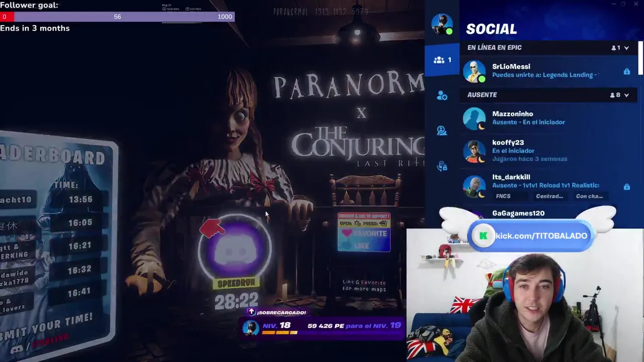Click the follower goal progress bar

coord(117,17)
